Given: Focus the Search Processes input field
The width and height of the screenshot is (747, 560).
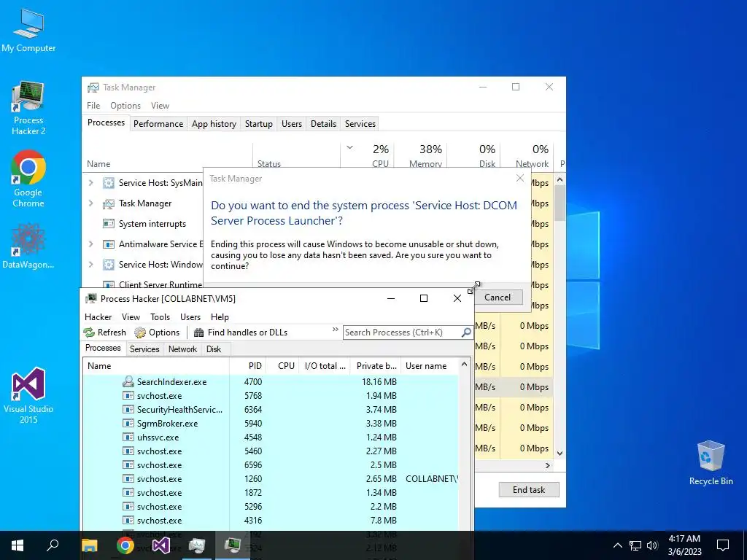Looking at the screenshot, I should (x=402, y=332).
